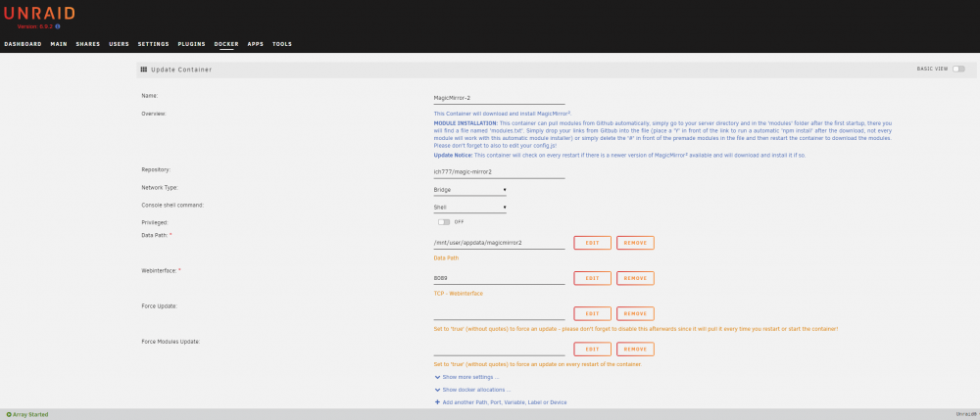
Task: Click the Repository input field
Action: click(500, 172)
